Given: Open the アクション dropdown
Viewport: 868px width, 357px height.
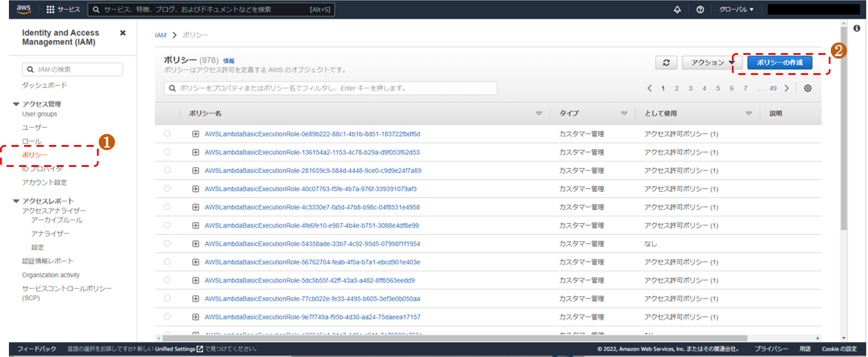Looking at the screenshot, I should (712, 62).
